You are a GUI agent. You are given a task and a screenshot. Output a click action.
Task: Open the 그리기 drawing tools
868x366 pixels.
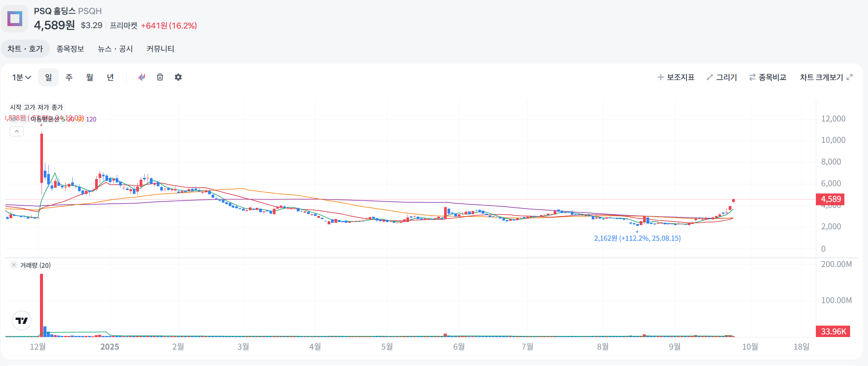(722, 77)
